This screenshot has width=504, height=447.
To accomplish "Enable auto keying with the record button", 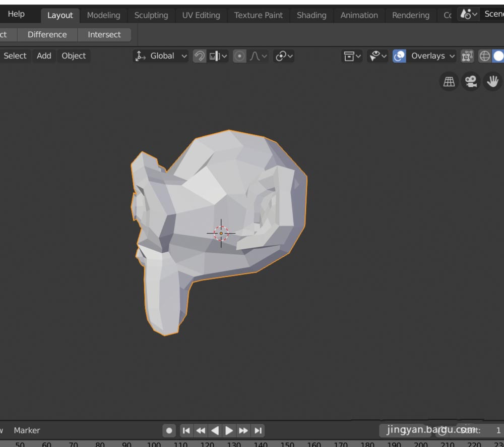I will point(169,430).
